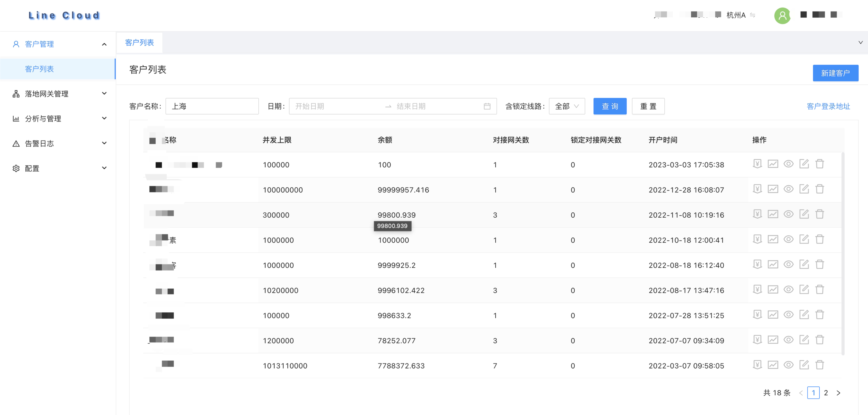The image size is (868, 415).
Task: Edit customer in 2022-11-08 row
Action: 804,214
